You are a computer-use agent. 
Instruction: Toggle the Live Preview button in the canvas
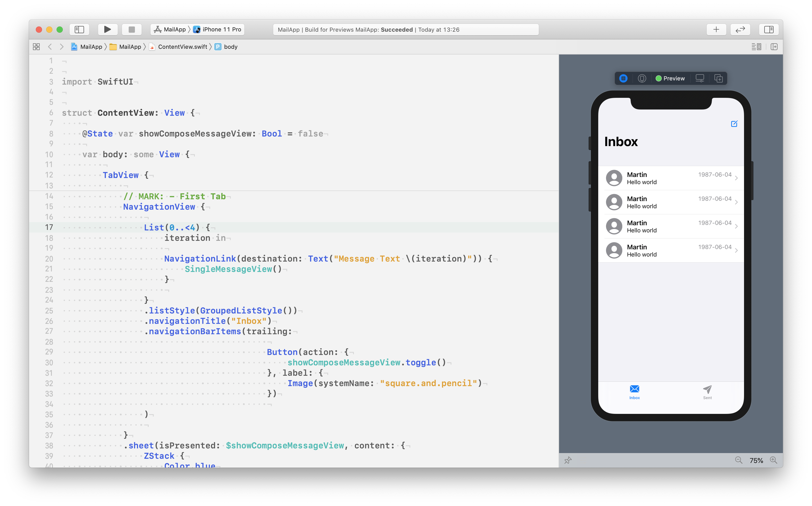623,78
